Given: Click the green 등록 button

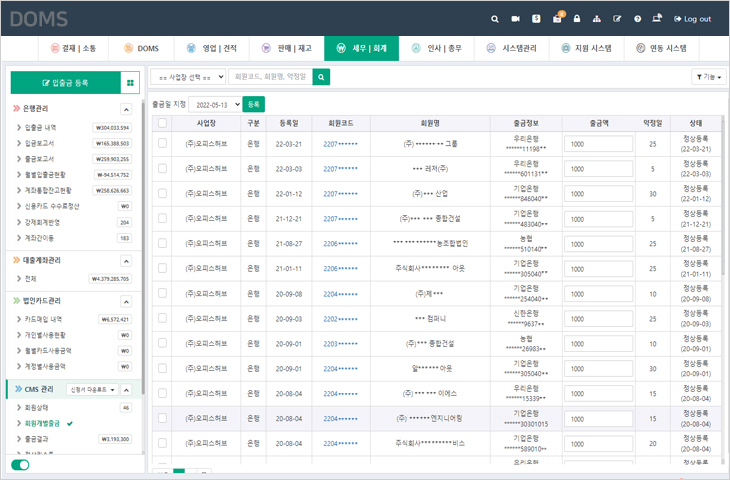Looking at the screenshot, I should coord(254,104).
